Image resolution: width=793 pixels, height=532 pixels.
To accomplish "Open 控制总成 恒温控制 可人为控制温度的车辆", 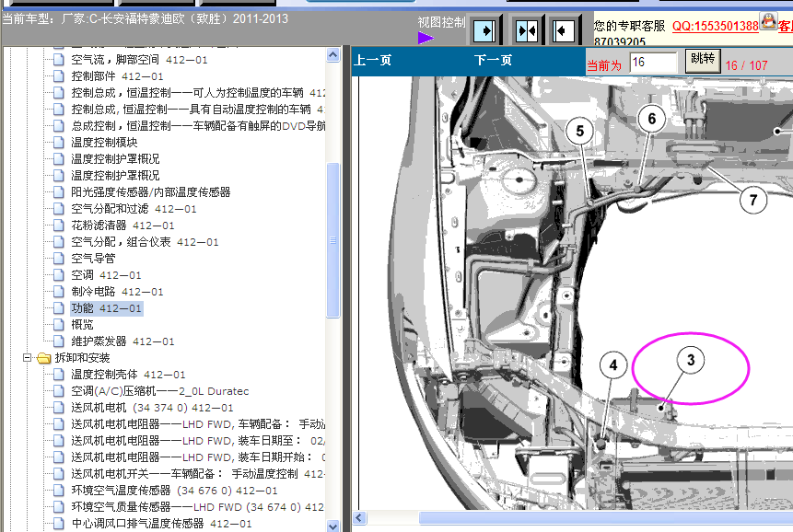I will coord(198,93).
